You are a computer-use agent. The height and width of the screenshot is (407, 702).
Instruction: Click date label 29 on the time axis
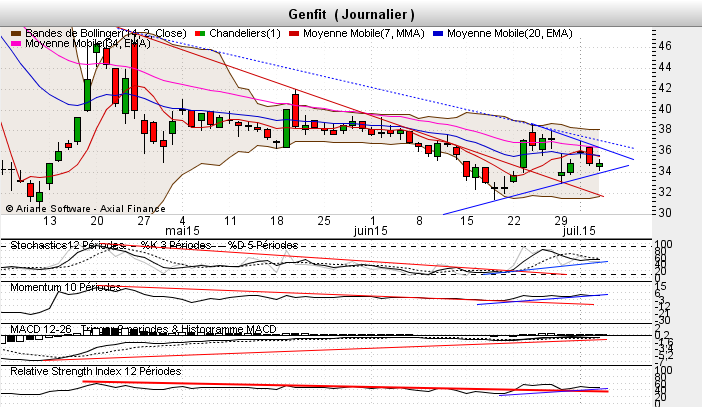click(x=561, y=221)
